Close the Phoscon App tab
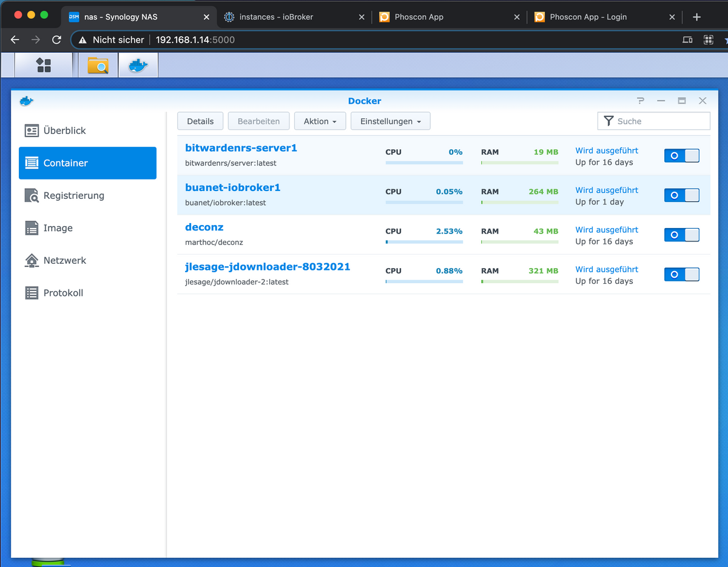 pos(517,17)
